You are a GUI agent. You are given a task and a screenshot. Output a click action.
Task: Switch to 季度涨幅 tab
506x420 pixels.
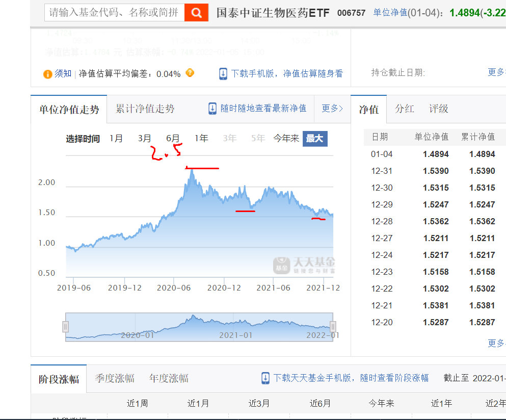(x=115, y=378)
